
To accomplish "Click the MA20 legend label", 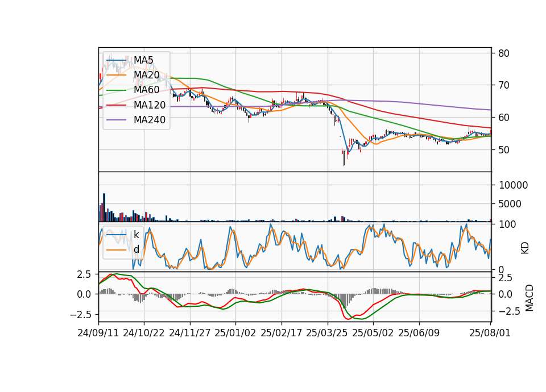I will (147, 75).
